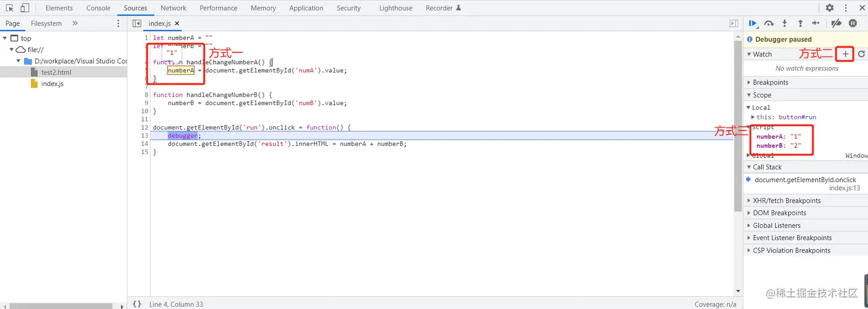The width and height of the screenshot is (868, 309).
Task: Expand DOM Breakpoints section
Action: click(x=749, y=213)
